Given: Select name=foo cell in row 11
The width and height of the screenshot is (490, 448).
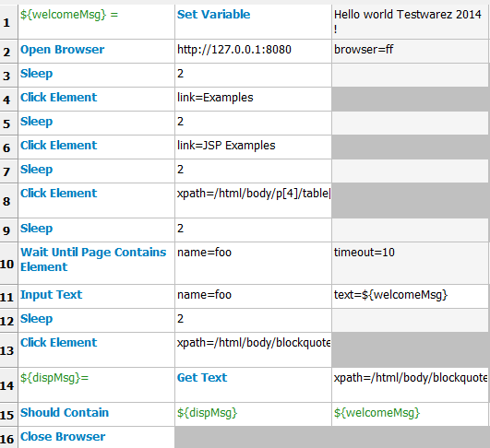Looking at the screenshot, I should pyautogui.click(x=253, y=296).
